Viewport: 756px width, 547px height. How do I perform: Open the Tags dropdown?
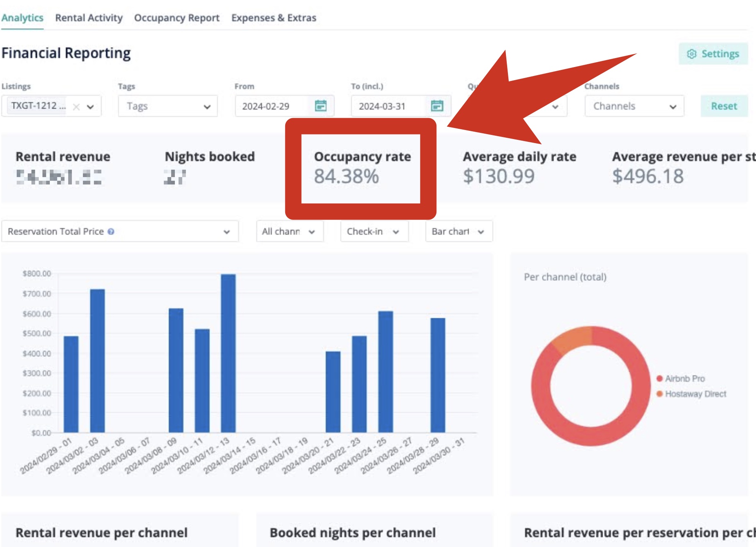[x=168, y=106]
